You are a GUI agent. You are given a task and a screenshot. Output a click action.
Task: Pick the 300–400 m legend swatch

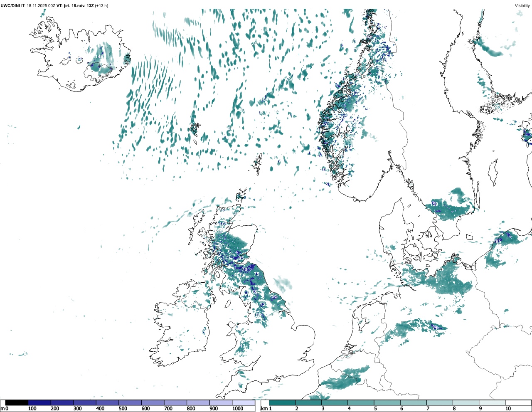coord(85,402)
